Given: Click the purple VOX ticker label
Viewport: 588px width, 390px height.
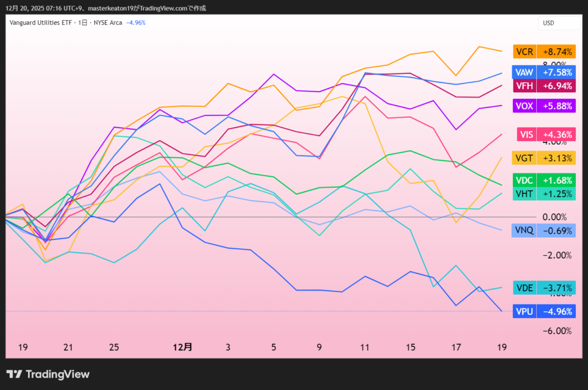Looking at the screenshot, I should 524,106.
